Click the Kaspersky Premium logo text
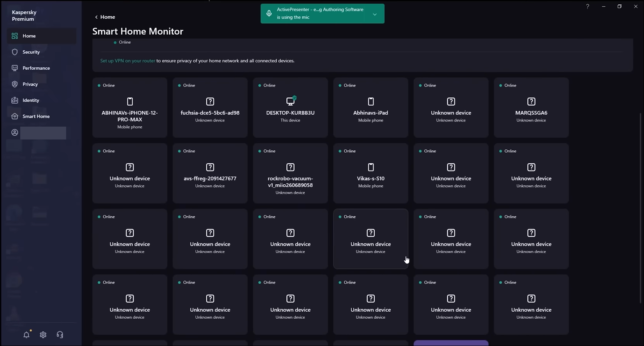This screenshot has height=346, width=644. pos(24,16)
